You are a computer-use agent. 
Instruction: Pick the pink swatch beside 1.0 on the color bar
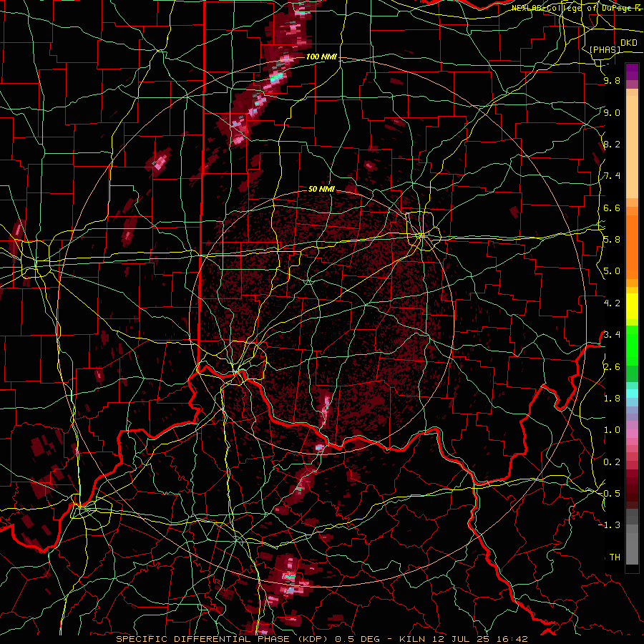point(632,434)
